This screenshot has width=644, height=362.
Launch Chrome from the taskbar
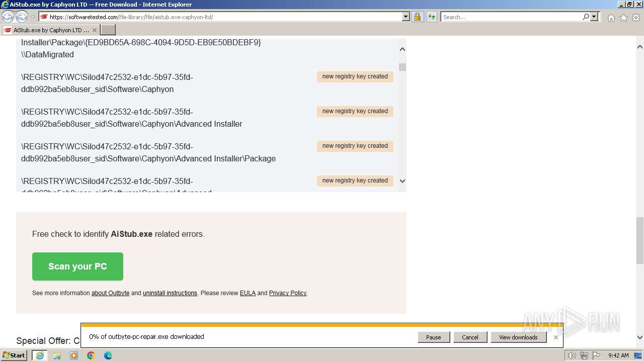(x=91, y=355)
